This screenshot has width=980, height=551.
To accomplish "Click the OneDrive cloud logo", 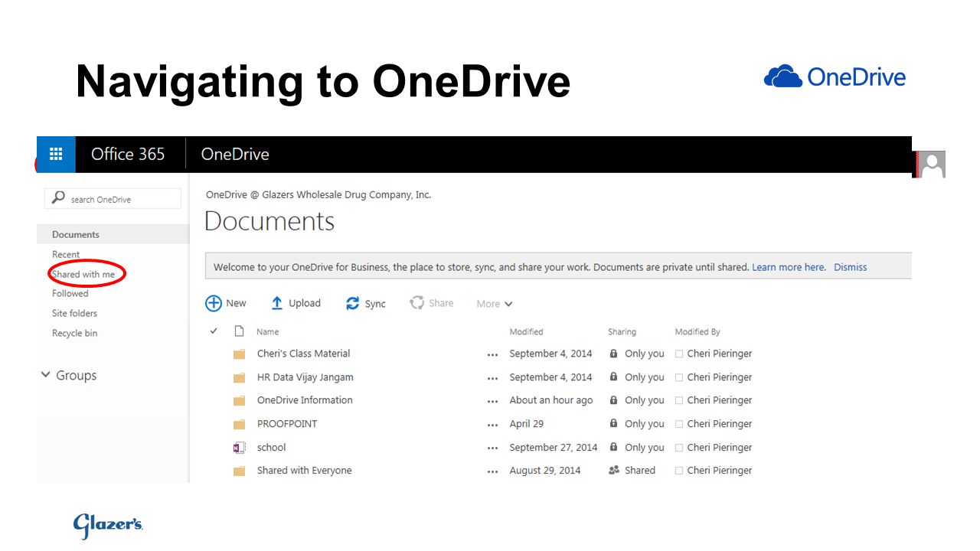I will click(782, 77).
